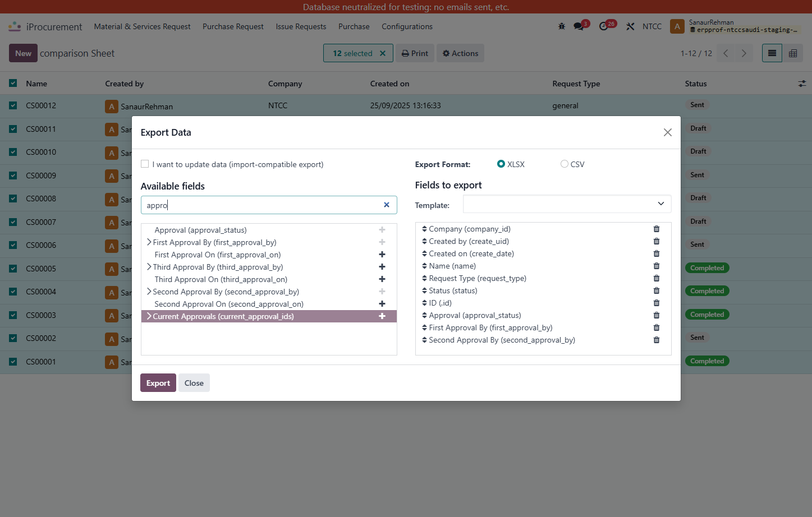Open the activities clock icon

click(x=604, y=26)
